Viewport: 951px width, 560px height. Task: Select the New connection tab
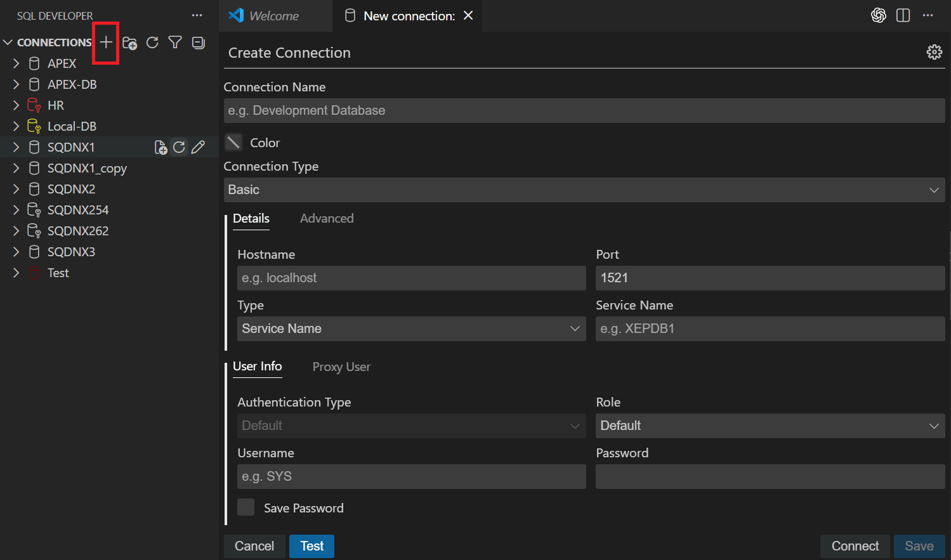click(407, 16)
